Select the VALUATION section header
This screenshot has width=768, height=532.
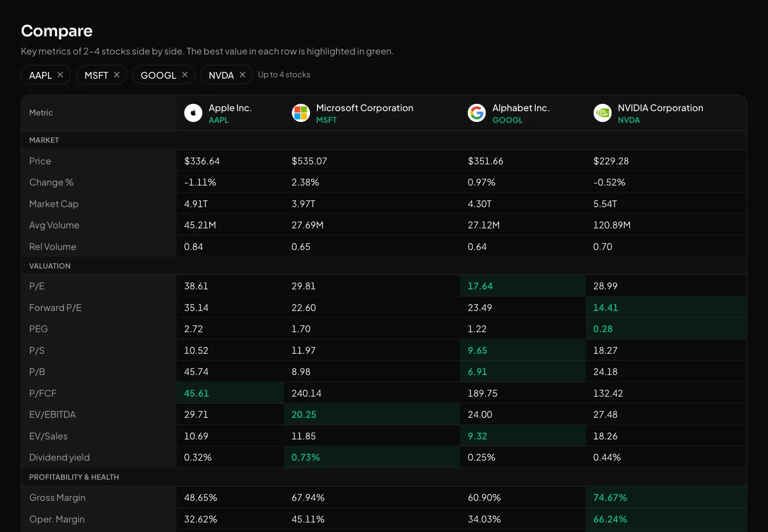[x=50, y=266]
